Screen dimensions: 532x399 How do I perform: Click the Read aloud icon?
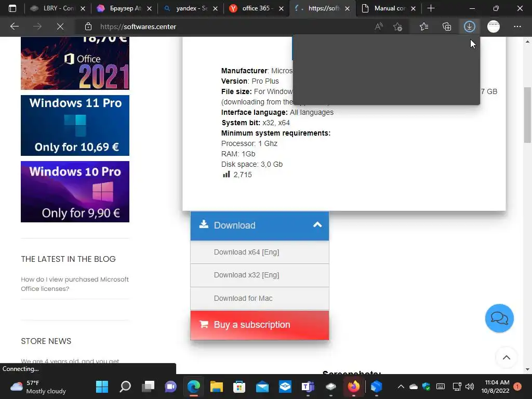click(x=379, y=26)
